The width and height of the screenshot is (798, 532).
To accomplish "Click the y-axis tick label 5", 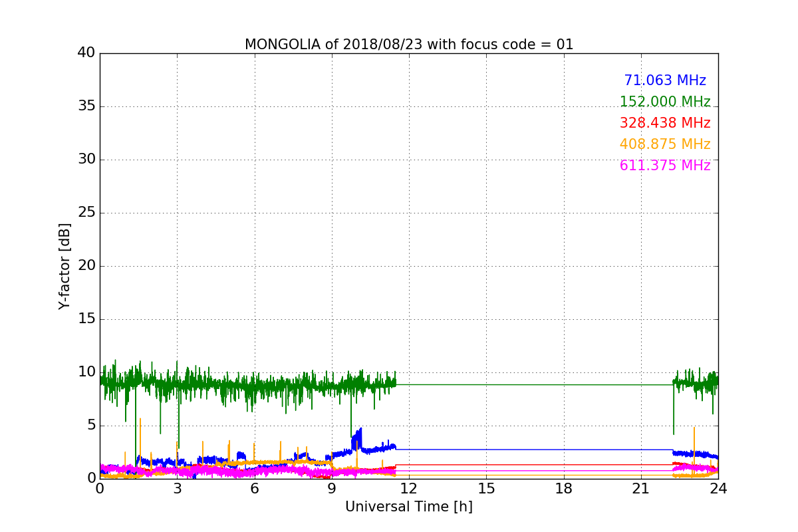I will pos(91,425).
